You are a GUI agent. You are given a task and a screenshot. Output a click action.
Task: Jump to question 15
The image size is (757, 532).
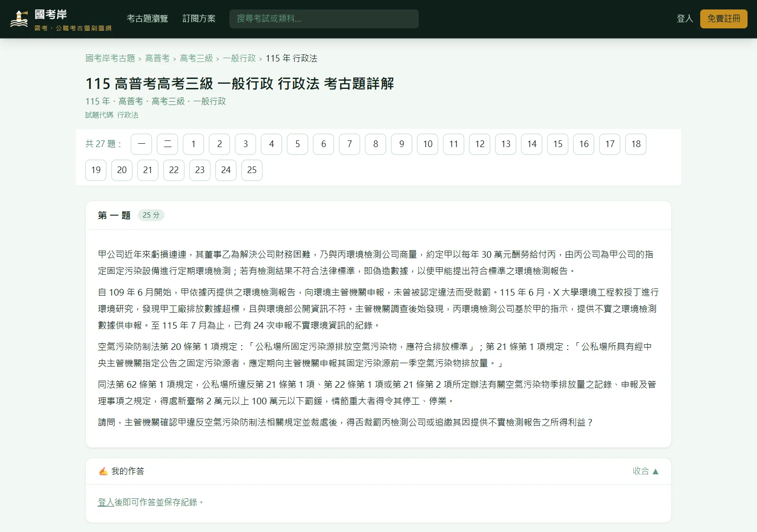[558, 144]
